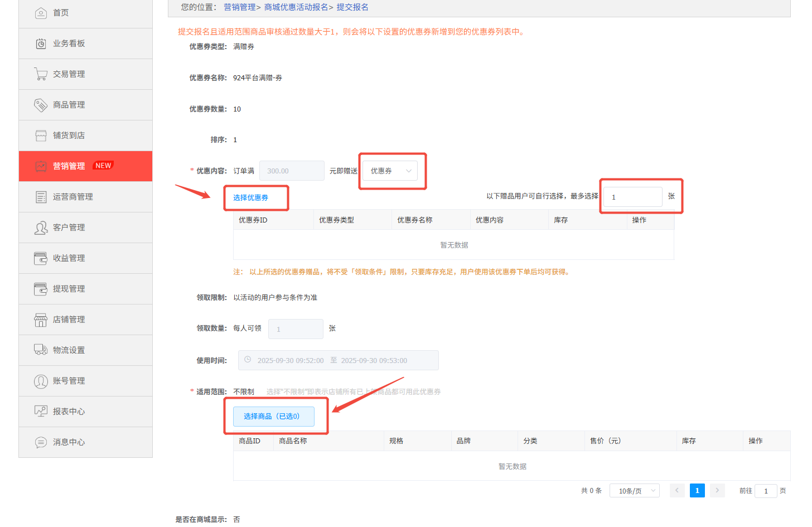
Task: Select the 首页 home icon
Action: [x=41, y=12]
